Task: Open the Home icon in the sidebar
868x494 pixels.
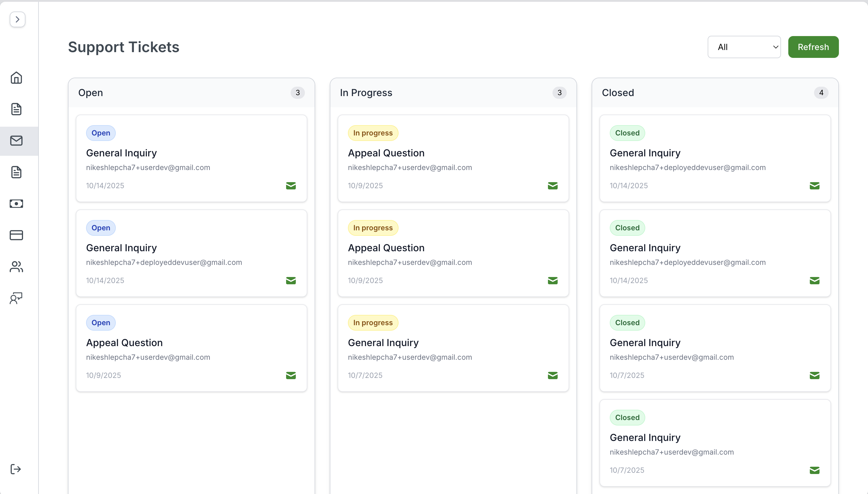Action: (x=16, y=78)
